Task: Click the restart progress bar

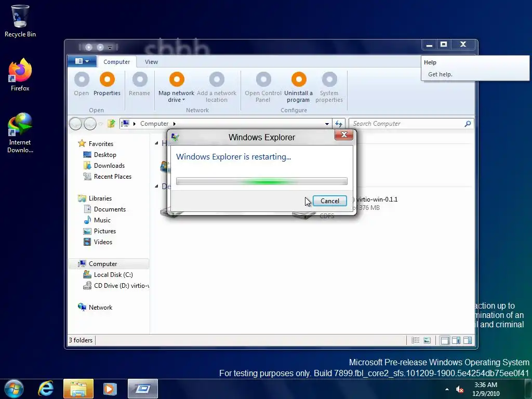Action: pos(262,181)
